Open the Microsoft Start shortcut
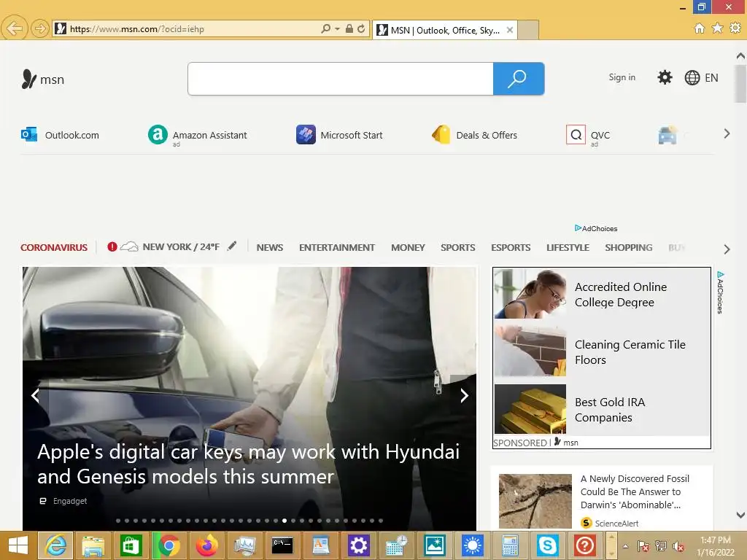The image size is (747, 560). pyautogui.click(x=339, y=135)
